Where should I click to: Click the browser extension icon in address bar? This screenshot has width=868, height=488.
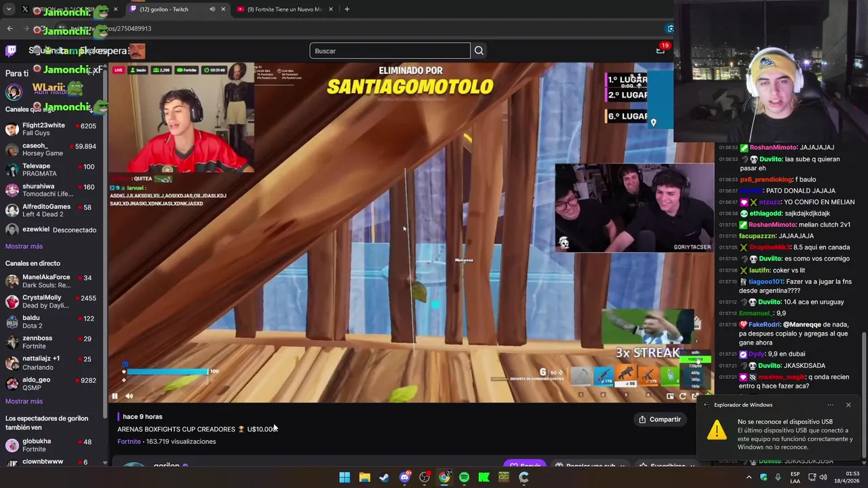tap(670, 28)
